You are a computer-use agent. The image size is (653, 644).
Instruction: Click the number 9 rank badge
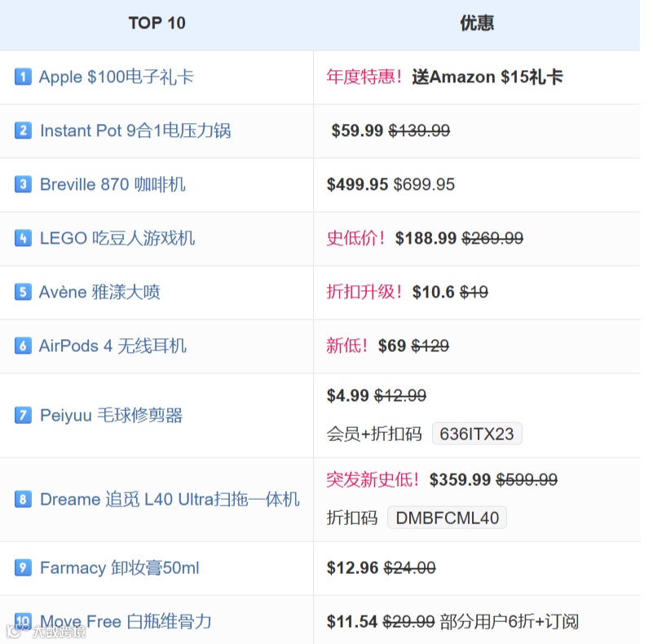coord(23,567)
